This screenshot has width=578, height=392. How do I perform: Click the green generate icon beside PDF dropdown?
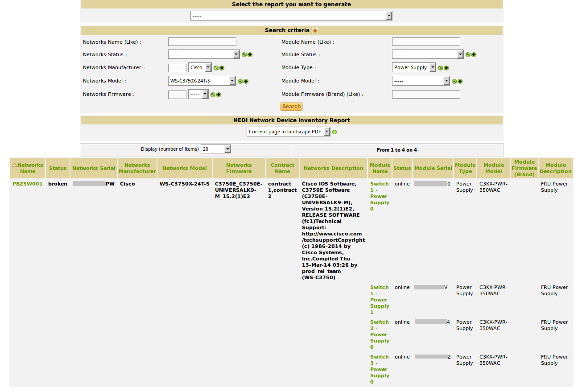334,132
